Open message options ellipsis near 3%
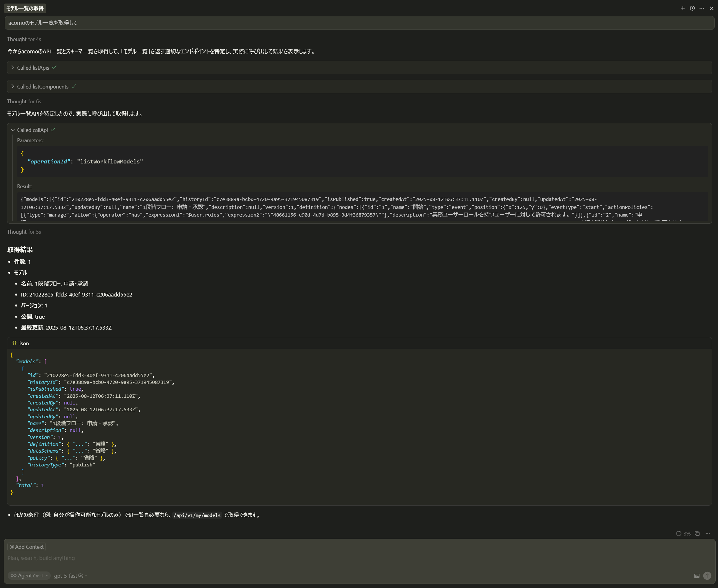The width and height of the screenshot is (718, 588). (708, 533)
